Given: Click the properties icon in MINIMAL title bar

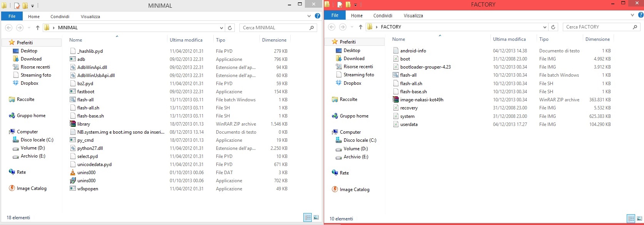Looking at the screenshot, I should coord(17,6).
